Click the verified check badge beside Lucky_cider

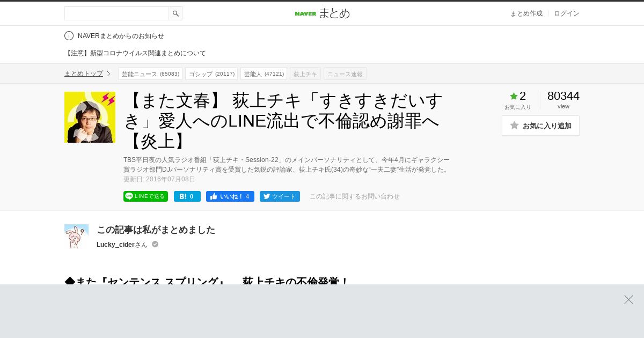pos(155,244)
